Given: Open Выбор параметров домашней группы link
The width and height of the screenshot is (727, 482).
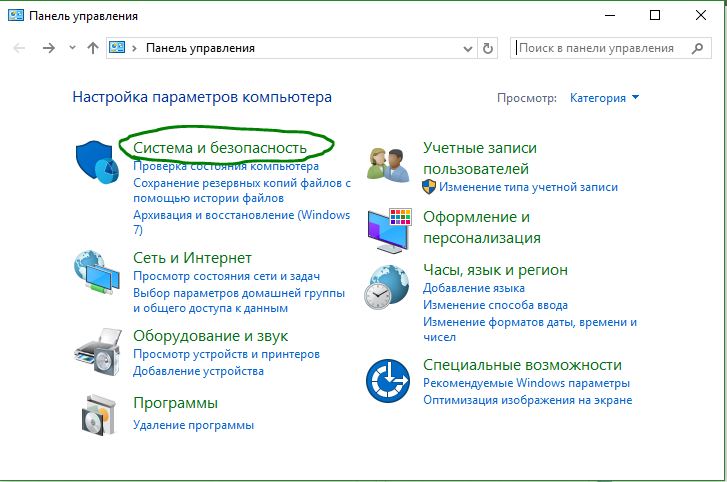Looking at the screenshot, I should pos(239,300).
